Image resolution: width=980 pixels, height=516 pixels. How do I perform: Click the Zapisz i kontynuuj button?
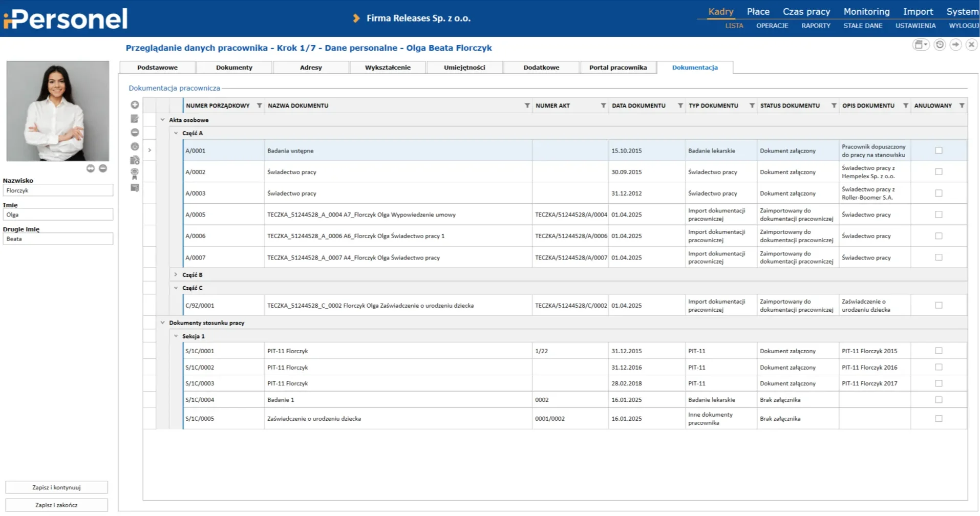click(x=56, y=487)
